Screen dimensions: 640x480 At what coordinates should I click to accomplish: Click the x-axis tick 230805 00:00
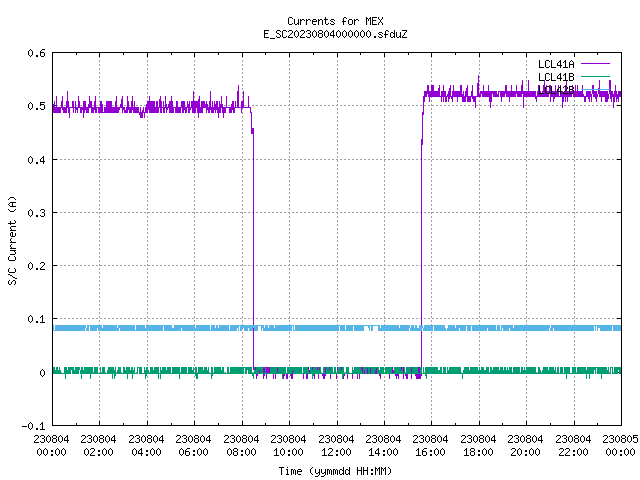620,446
